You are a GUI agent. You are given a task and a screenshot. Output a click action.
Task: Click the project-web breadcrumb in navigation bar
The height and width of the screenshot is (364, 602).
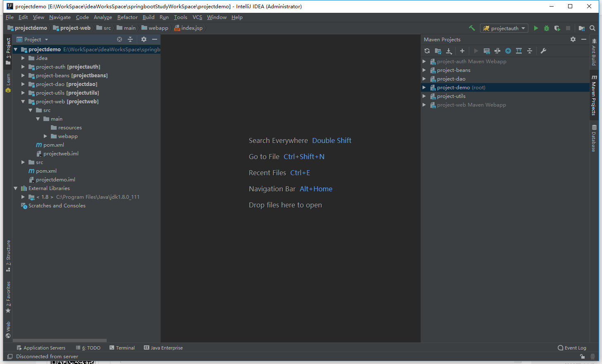(72, 28)
